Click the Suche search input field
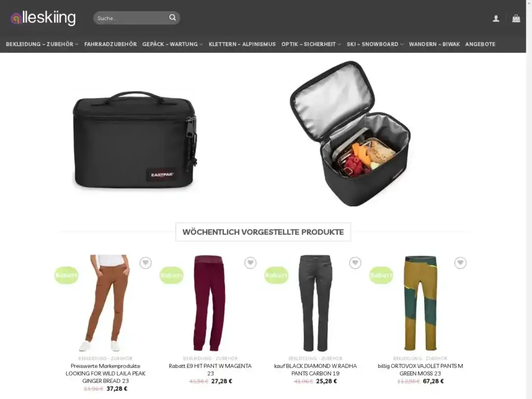This screenshot has width=532, height=399. (132, 18)
